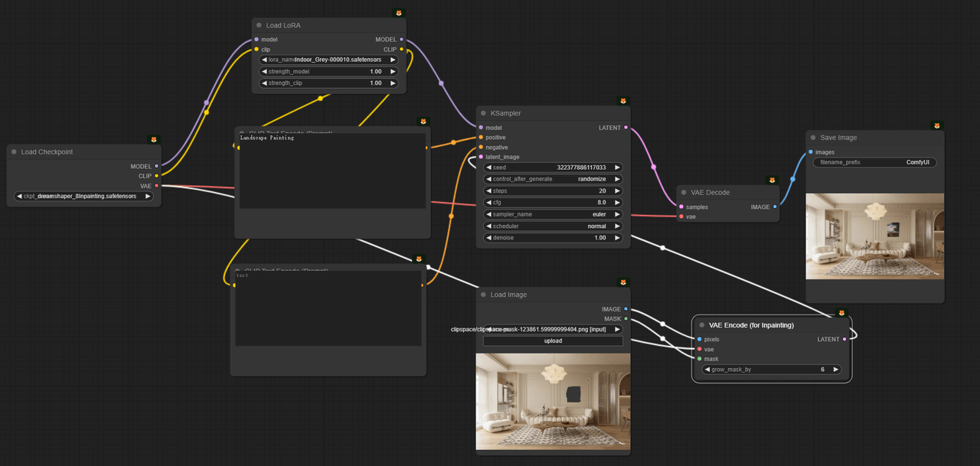Increase grow_mask_by with its right arrow
The width and height of the screenshot is (980, 466).
835,370
